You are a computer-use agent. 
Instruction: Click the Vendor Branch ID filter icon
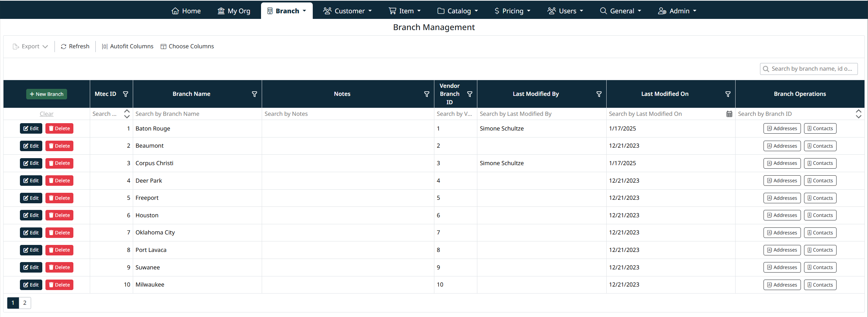tap(470, 94)
